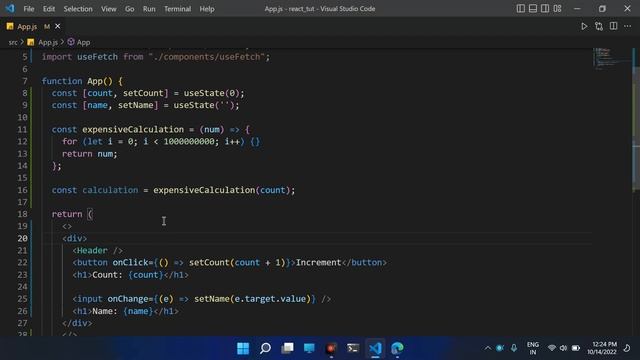The height and width of the screenshot is (360, 640).
Task: Click 'function App()' declaration text
Action: click(78, 81)
